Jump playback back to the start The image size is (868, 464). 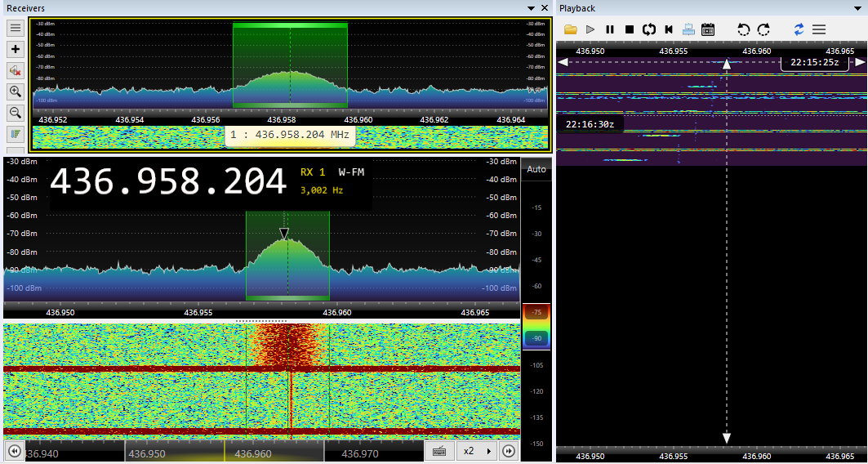[x=669, y=29]
